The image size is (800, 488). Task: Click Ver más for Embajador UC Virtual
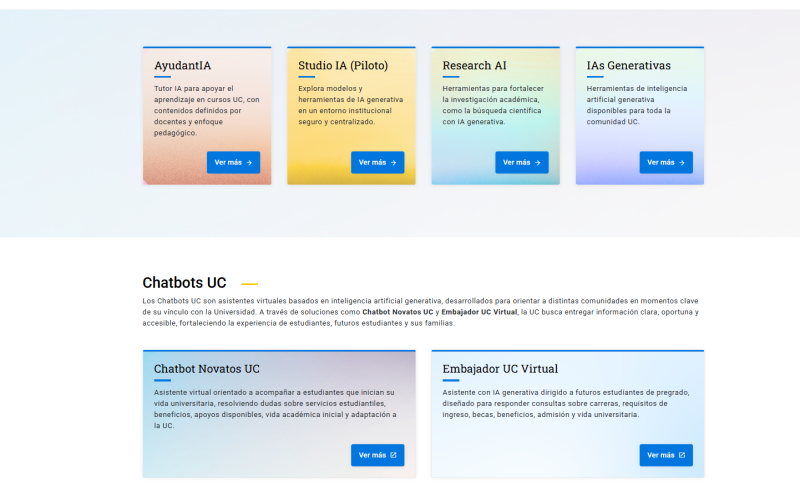(666, 455)
